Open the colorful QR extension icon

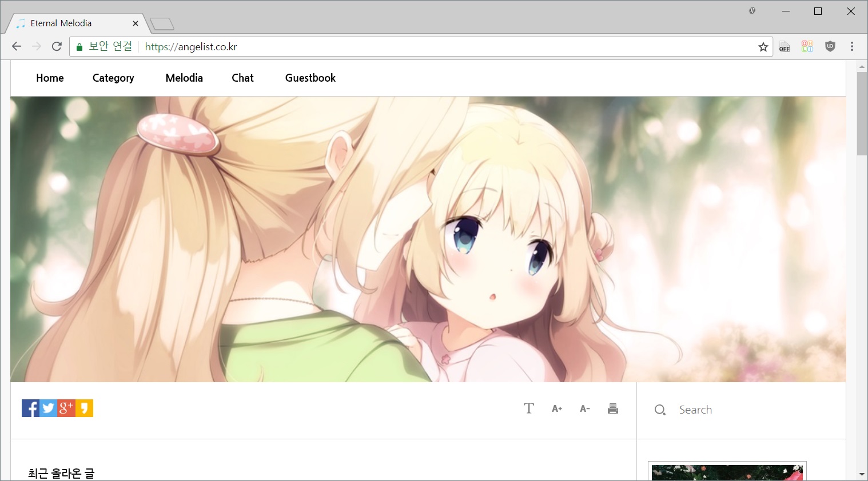tap(807, 47)
